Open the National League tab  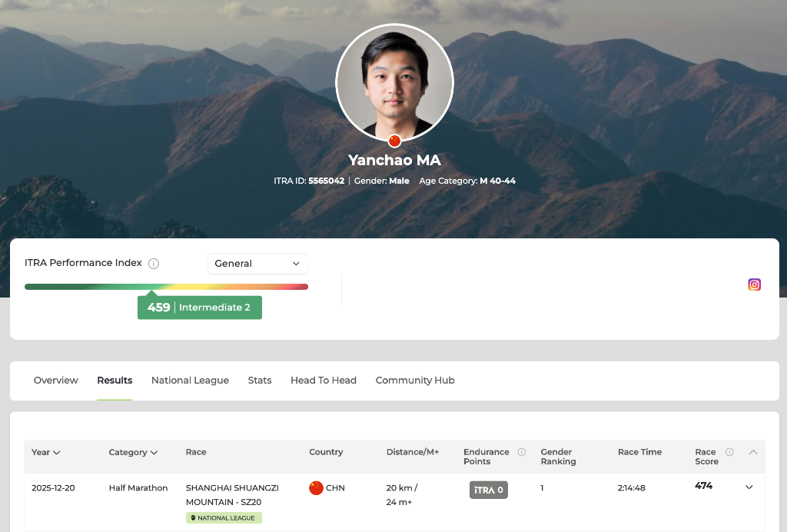(x=190, y=381)
